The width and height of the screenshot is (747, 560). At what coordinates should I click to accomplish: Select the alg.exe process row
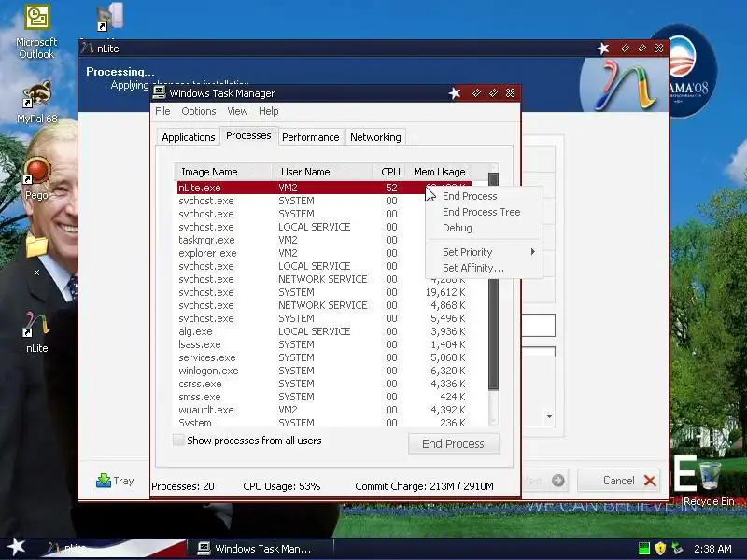(x=324, y=331)
